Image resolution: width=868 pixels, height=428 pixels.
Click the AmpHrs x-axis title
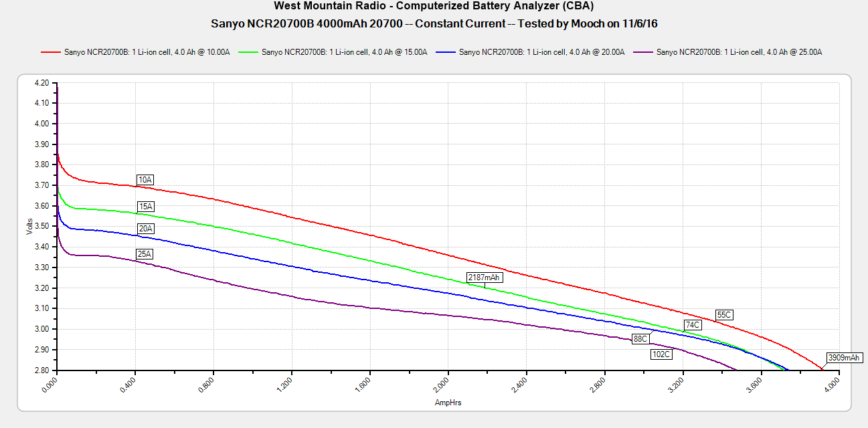[448, 403]
